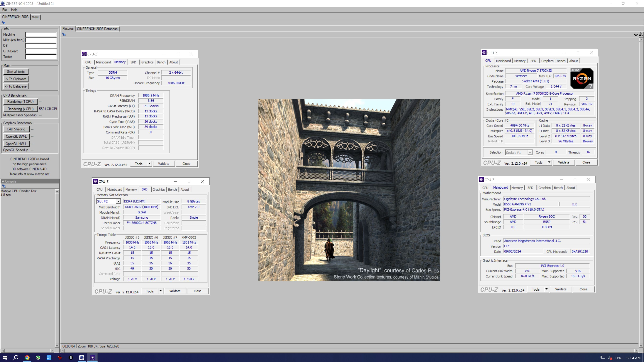Click the CINEBENCH app icon in title bar
Viewport: 644px width, 362px height.
pos(3,4)
